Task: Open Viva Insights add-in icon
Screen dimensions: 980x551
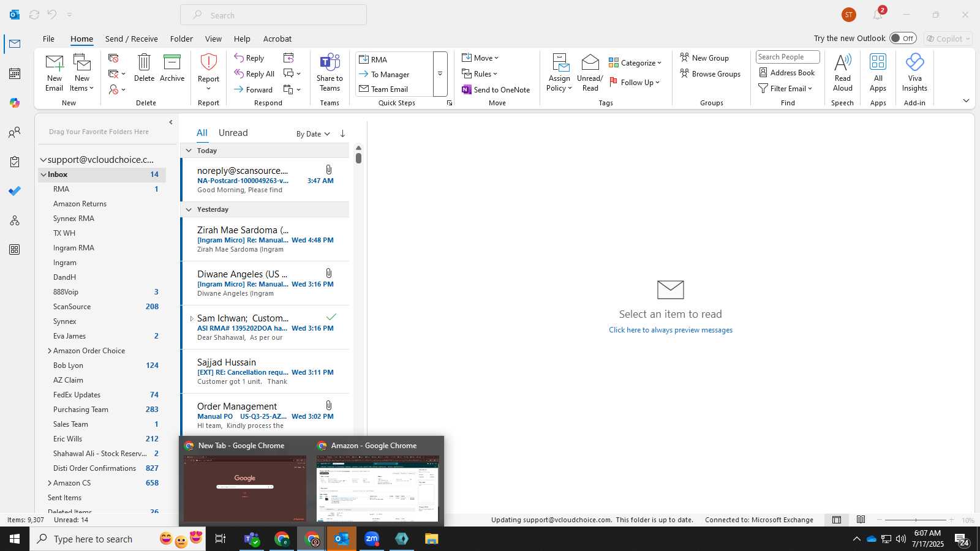Action: (x=914, y=62)
